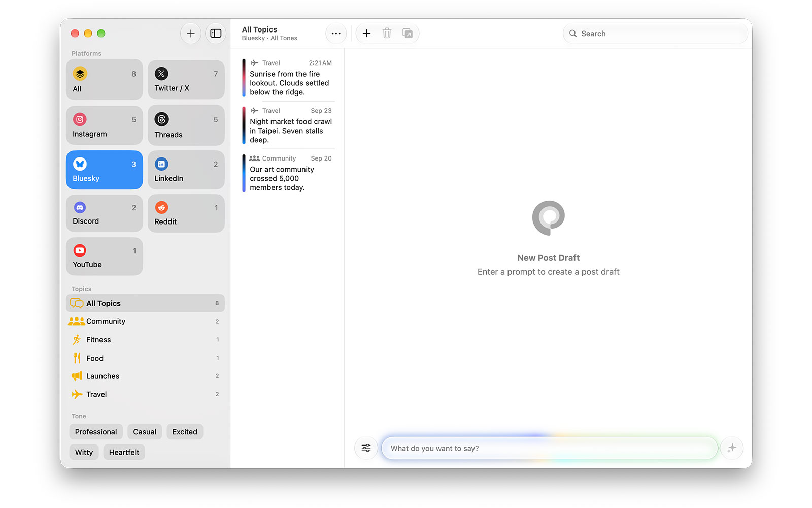Toggle the Professional tone filter
This screenshot has width=812, height=508.
96,432
